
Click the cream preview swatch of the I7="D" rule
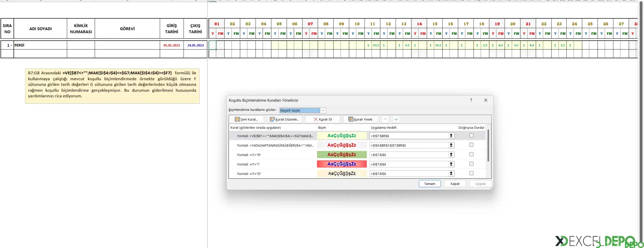pyautogui.click(x=342, y=174)
